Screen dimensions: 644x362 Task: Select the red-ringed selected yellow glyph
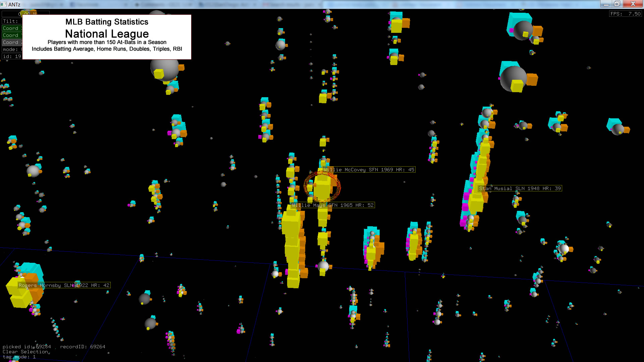tap(322, 188)
